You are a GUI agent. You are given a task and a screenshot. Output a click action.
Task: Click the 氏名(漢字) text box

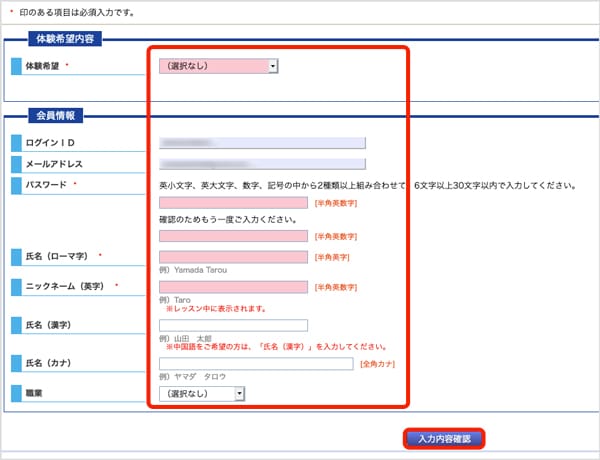tap(233, 325)
